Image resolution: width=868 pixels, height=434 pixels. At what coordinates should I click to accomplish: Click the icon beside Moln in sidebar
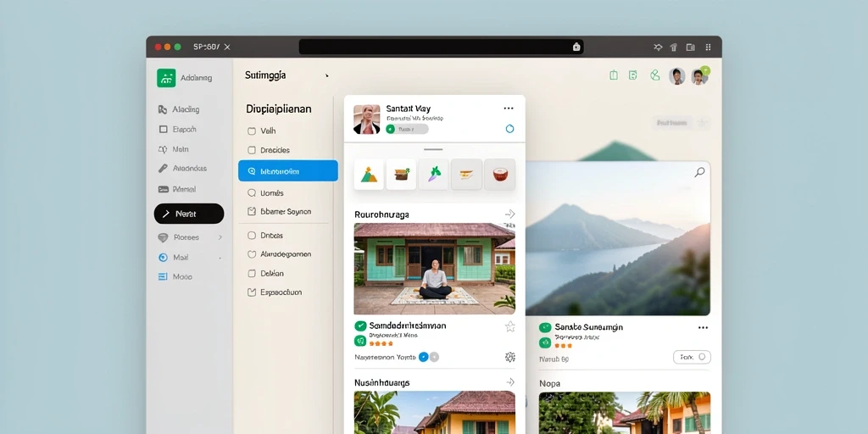163,149
